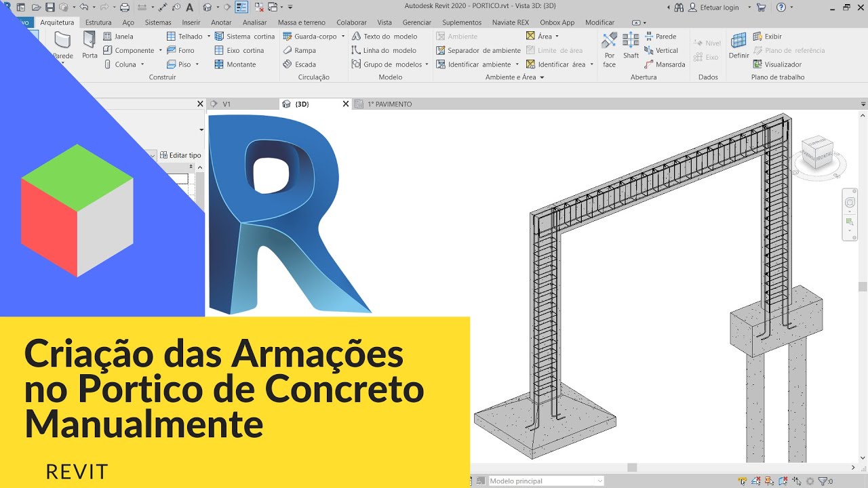Screen dimensions: 868x488
Task: Expand the Componente dropdown arrow
Action: pyautogui.click(x=161, y=50)
